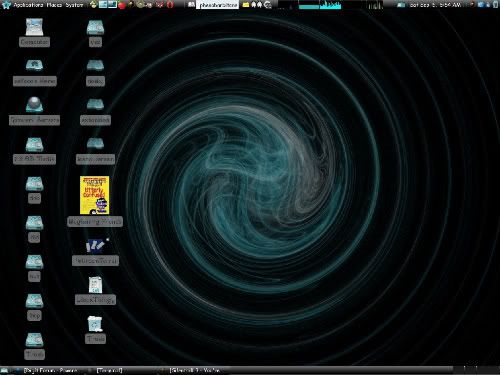Image resolution: width=500 pixels, height=375 pixels.
Task: Click the show desktop icon in the bottom-left corner
Action: coord(4,370)
